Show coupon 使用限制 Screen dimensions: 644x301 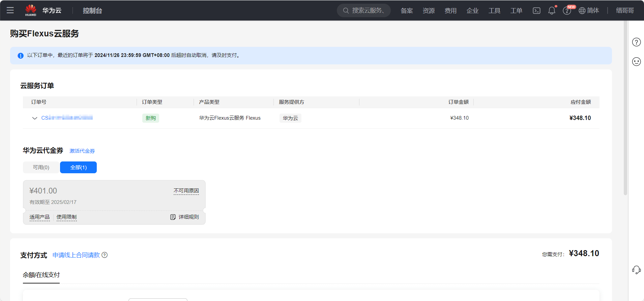(66, 217)
